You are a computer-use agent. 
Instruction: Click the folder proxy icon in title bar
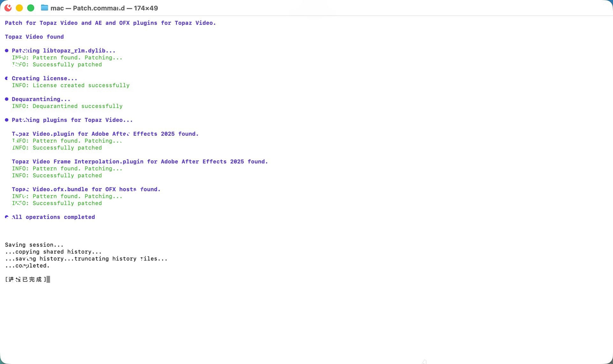coord(44,8)
